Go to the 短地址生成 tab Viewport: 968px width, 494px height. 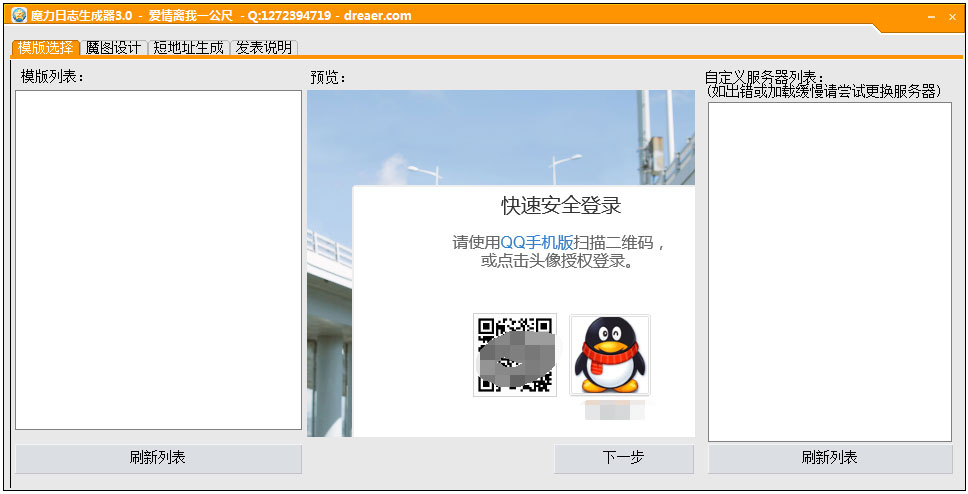(188, 47)
